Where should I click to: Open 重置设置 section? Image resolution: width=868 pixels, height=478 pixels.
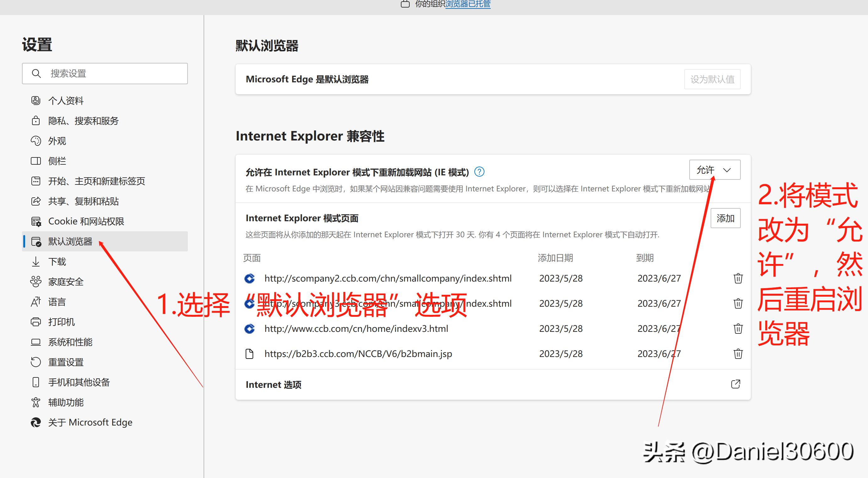[x=66, y=362]
